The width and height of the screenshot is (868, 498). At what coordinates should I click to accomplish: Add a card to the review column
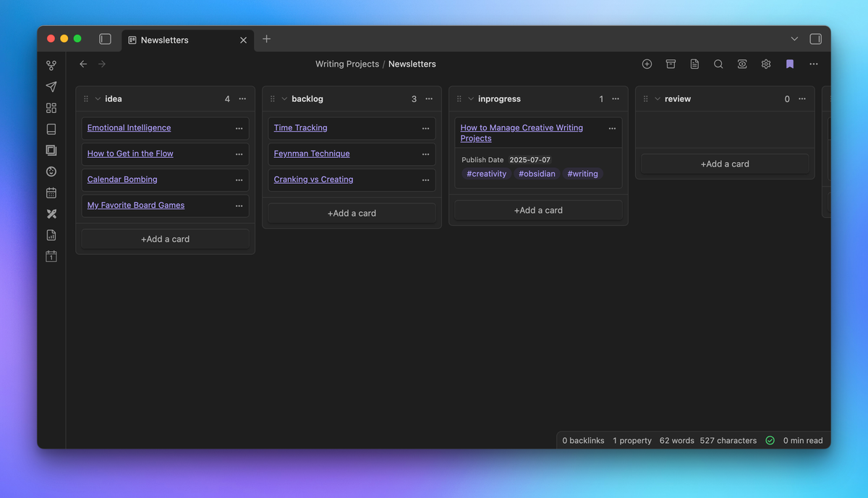[724, 164]
